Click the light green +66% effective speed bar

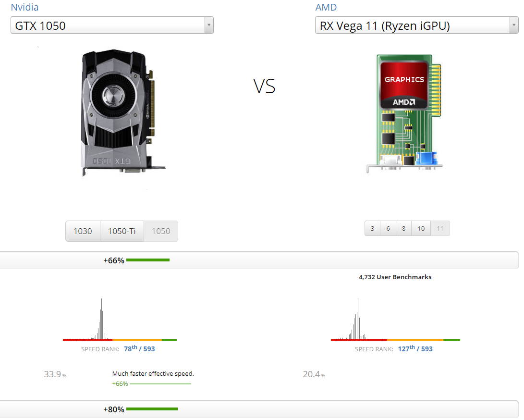pos(160,383)
